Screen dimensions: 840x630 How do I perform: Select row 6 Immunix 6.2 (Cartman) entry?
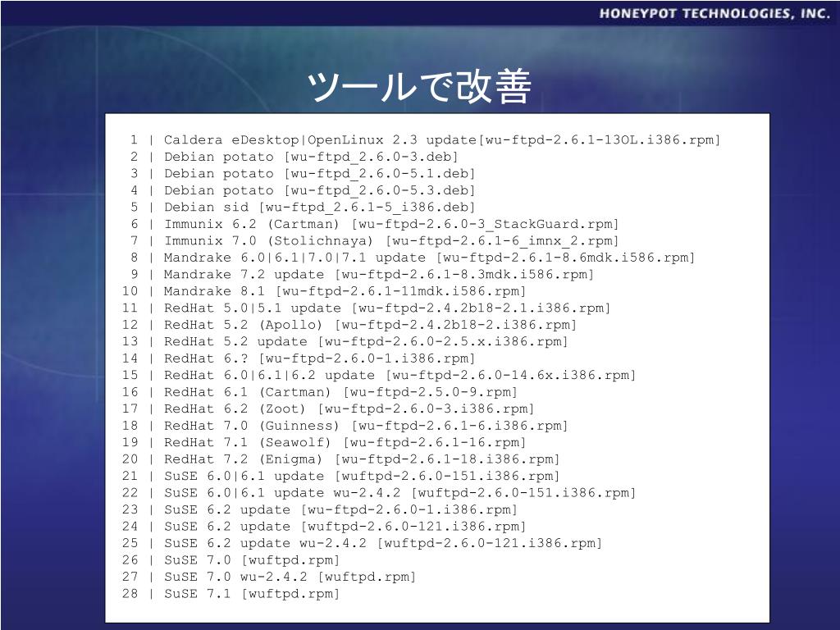point(374,224)
